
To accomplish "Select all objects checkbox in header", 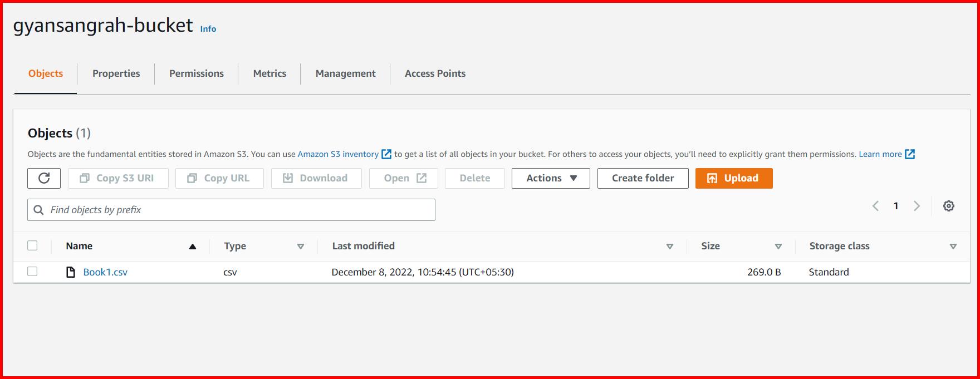I will [32, 245].
